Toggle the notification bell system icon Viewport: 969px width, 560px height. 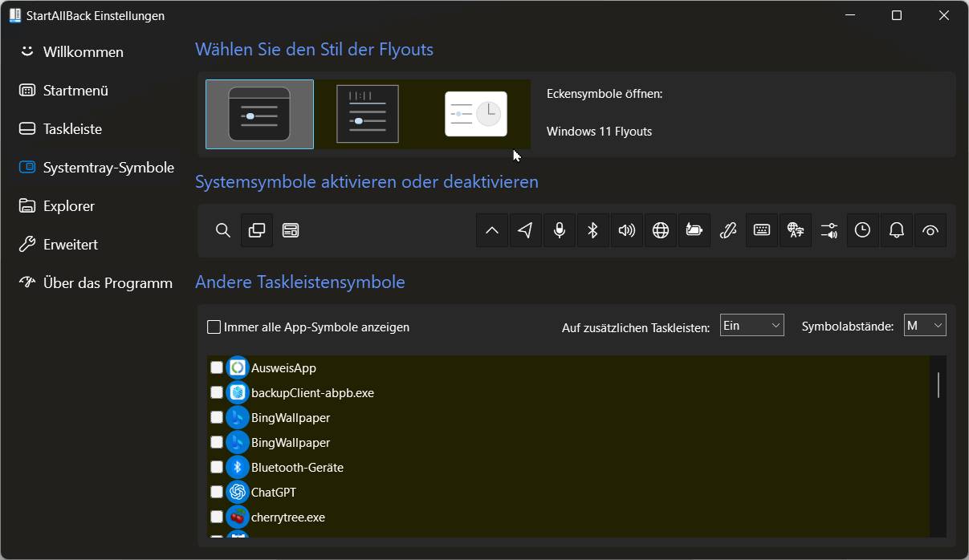[897, 230]
